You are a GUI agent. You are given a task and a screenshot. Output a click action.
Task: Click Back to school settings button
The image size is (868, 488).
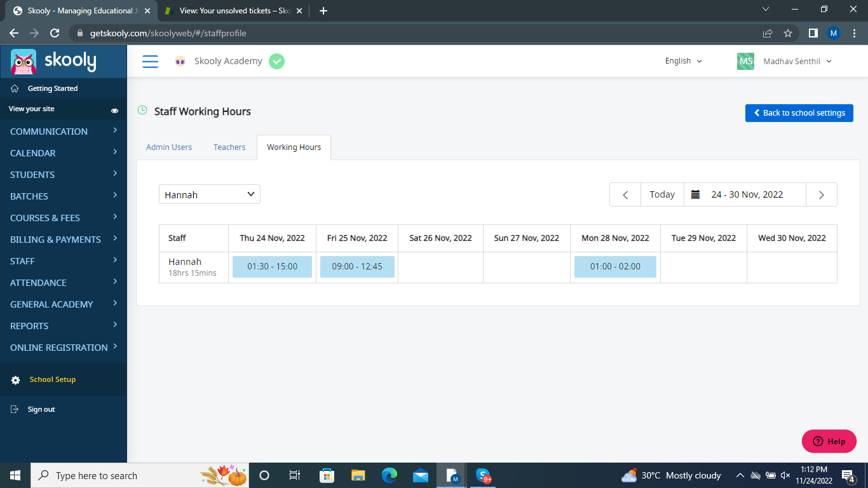click(799, 112)
